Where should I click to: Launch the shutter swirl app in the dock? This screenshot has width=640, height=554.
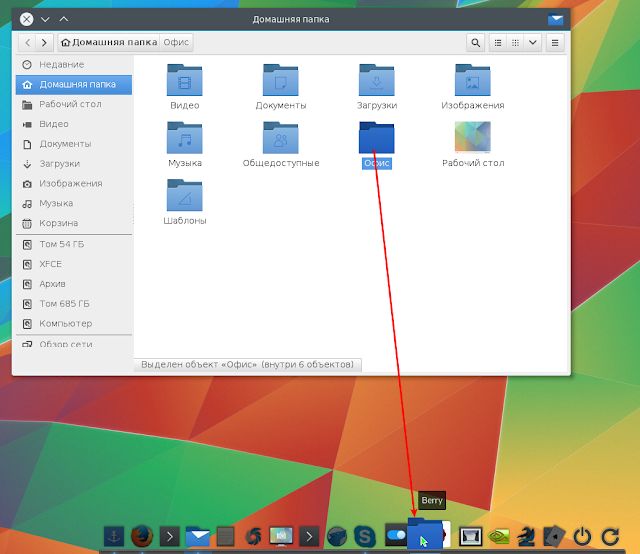tap(253, 536)
